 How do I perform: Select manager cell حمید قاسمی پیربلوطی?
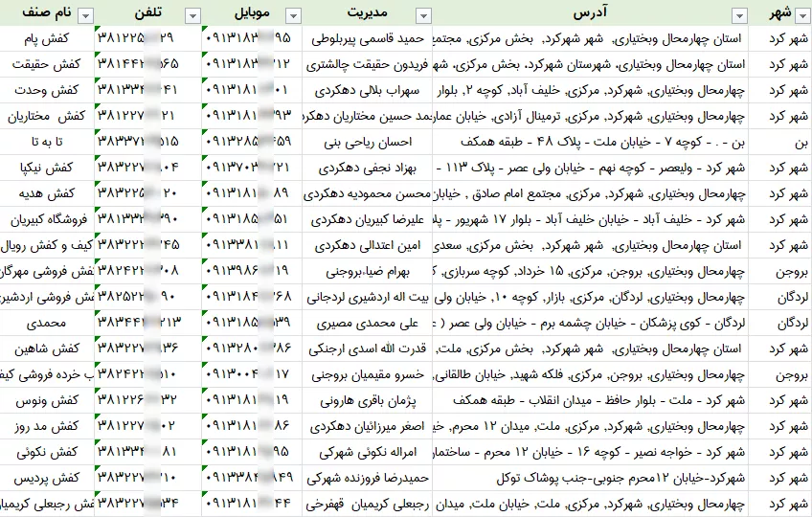(x=367, y=38)
